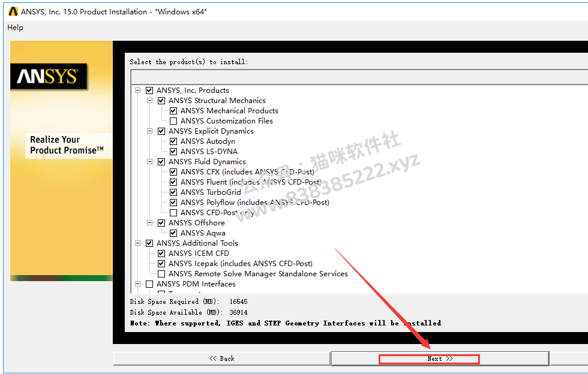Viewport: 588px width, 374px height.
Task: Uncheck ANSYS, Inc. Products checkbox
Action: [149, 91]
